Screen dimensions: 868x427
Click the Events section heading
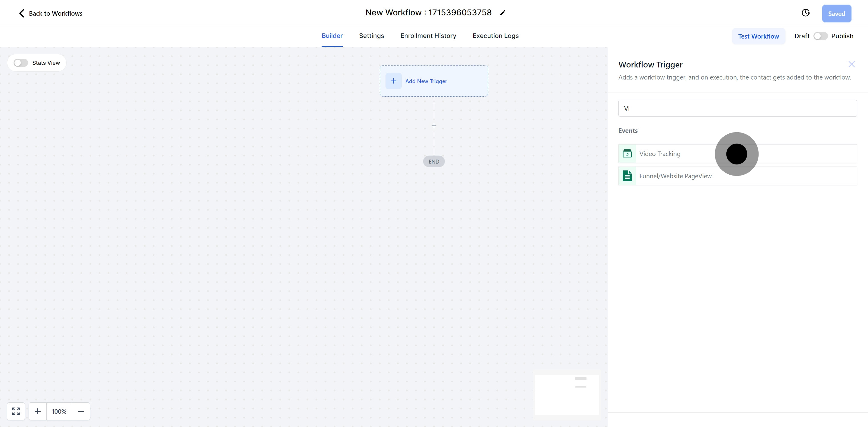pos(628,130)
